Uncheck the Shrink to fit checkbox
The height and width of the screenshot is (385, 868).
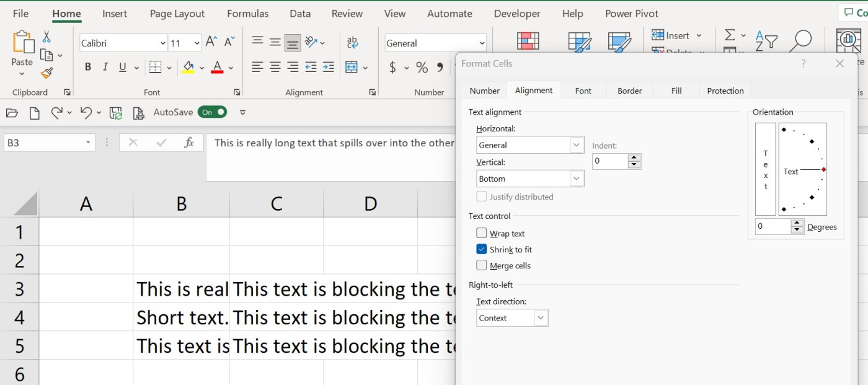(482, 250)
